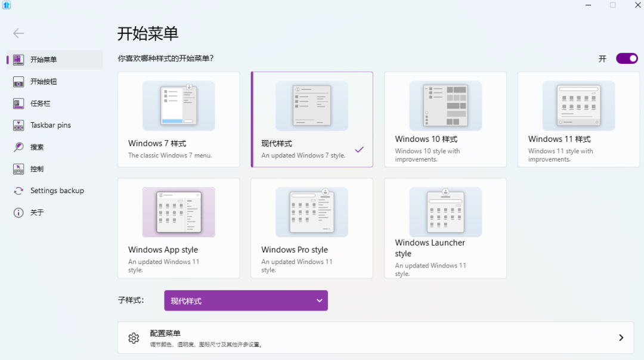This screenshot has height=360, width=644.
Task: Click the 你喜欢哪种样式的开始菜单 question text
Action: pos(166,58)
